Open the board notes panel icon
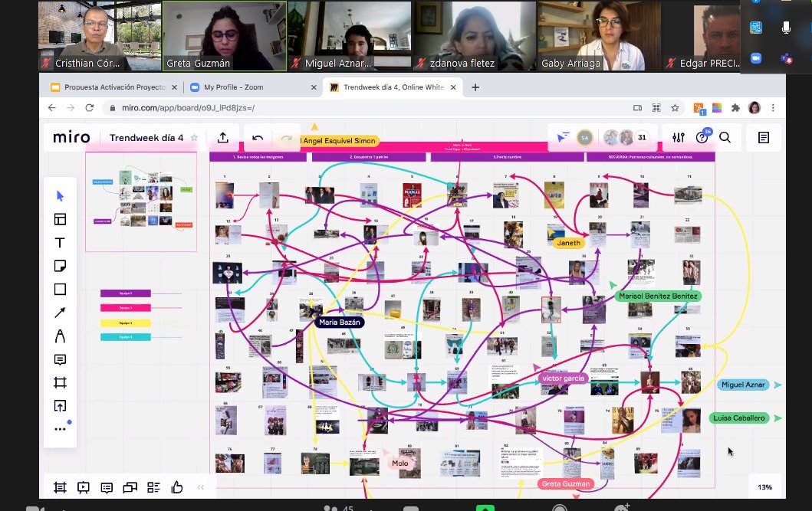The image size is (812, 511). pyautogui.click(x=764, y=138)
